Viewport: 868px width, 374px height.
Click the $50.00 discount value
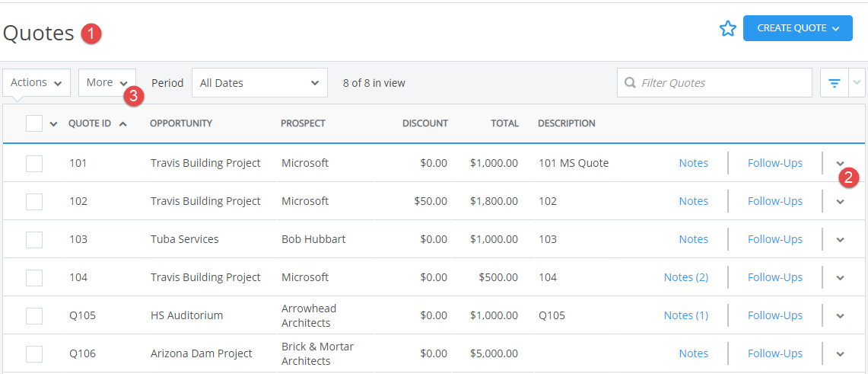coord(430,201)
